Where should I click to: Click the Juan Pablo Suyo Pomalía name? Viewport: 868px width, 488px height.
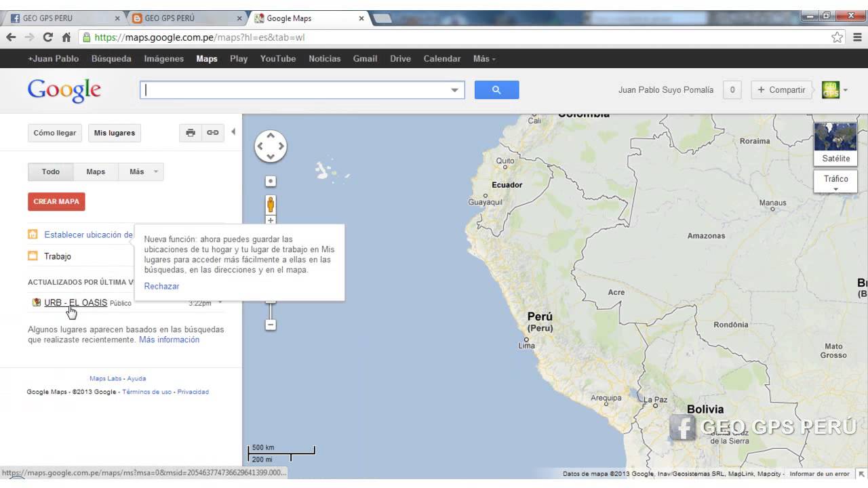pyautogui.click(x=666, y=89)
